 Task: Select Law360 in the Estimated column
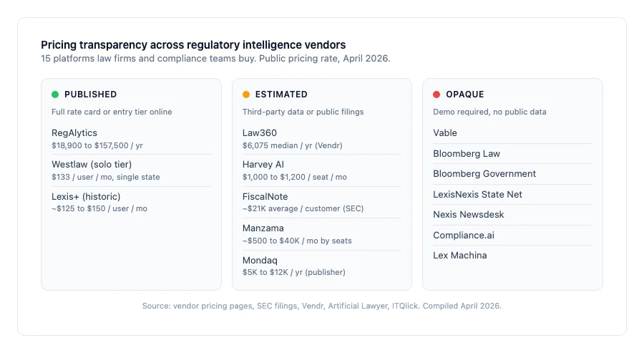(x=260, y=133)
